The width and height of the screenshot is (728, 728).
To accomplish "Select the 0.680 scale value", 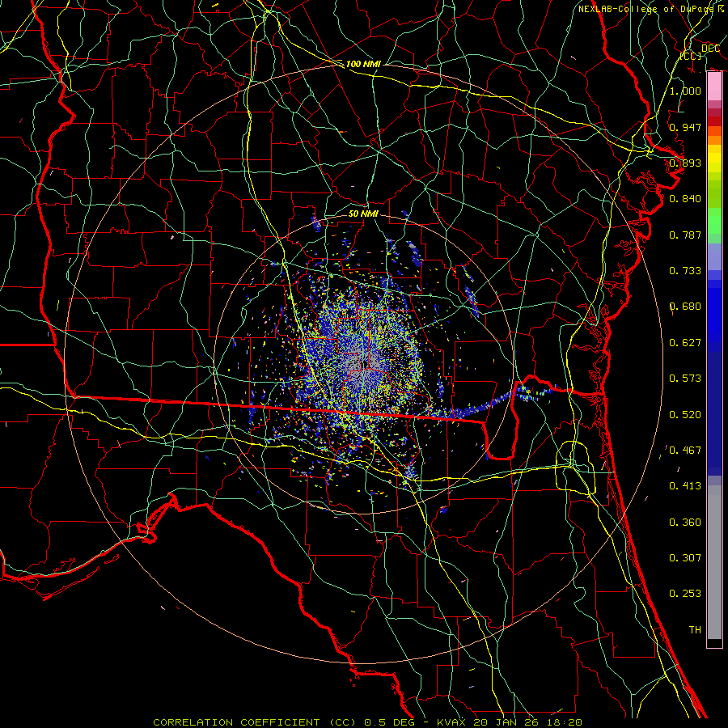I will click(x=685, y=307).
